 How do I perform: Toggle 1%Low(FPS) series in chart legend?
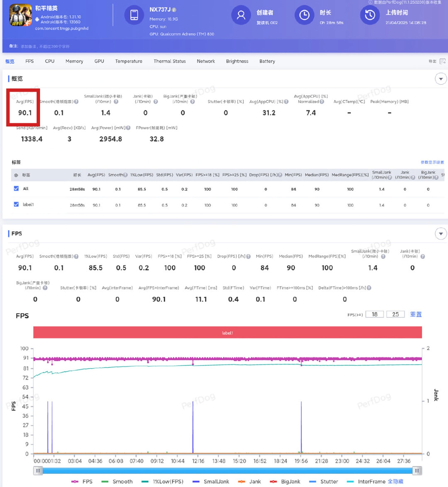tap(162, 481)
